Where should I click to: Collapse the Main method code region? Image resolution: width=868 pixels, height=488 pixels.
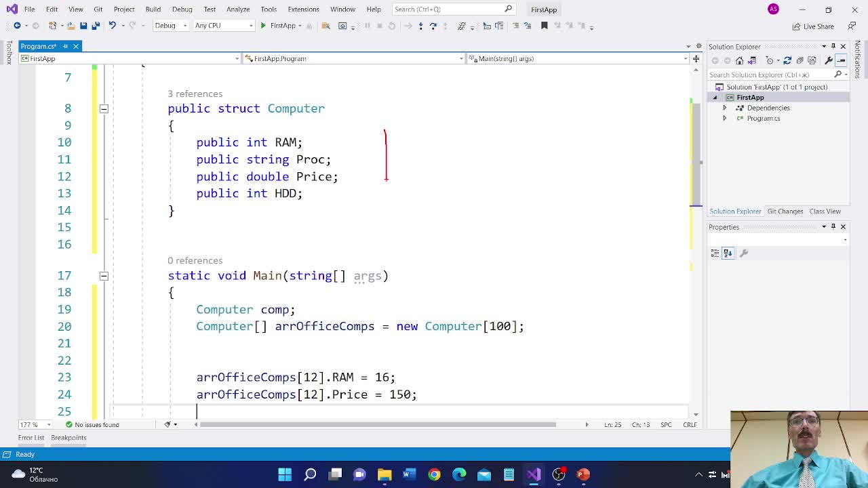pos(104,276)
